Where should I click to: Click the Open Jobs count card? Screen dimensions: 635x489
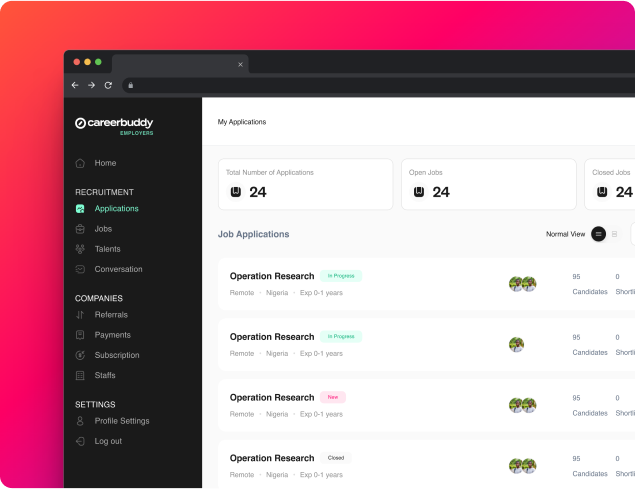[x=488, y=184]
